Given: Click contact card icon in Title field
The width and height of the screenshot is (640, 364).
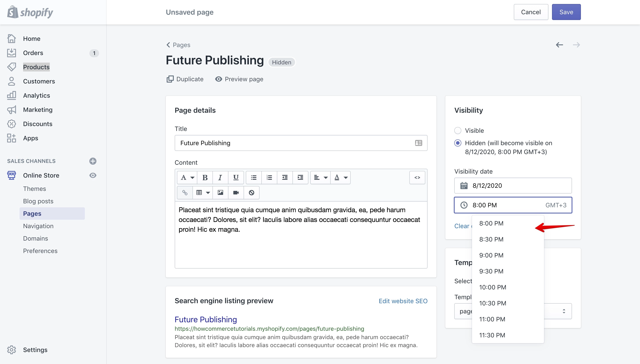Looking at the screenshot, I should tap(418, 143).
